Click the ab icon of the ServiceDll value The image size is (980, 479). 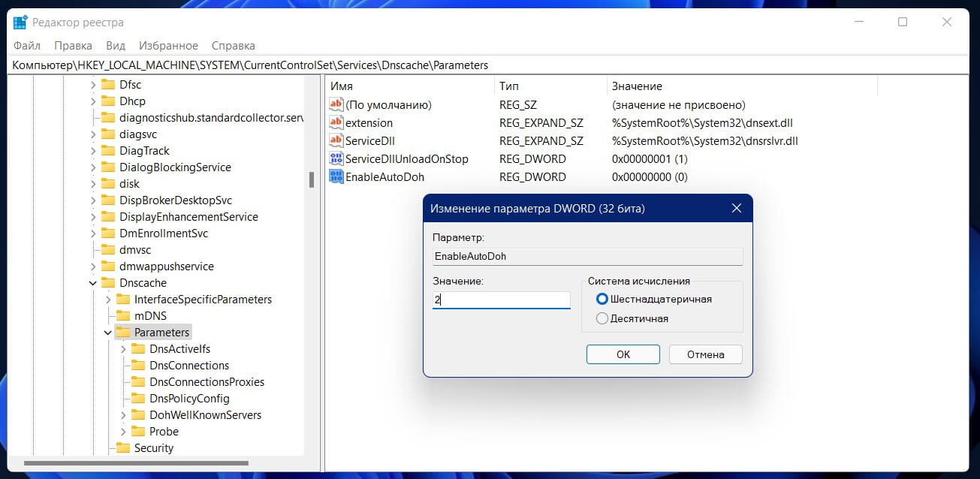(336, 140)
